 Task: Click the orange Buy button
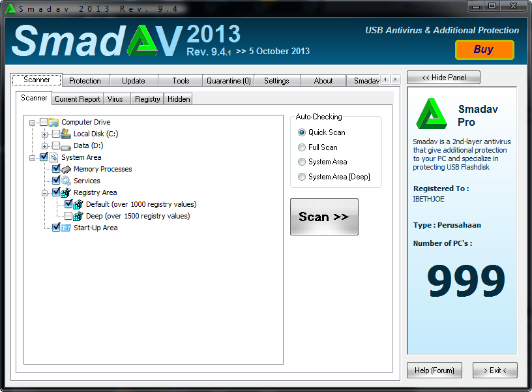[484, 50]
